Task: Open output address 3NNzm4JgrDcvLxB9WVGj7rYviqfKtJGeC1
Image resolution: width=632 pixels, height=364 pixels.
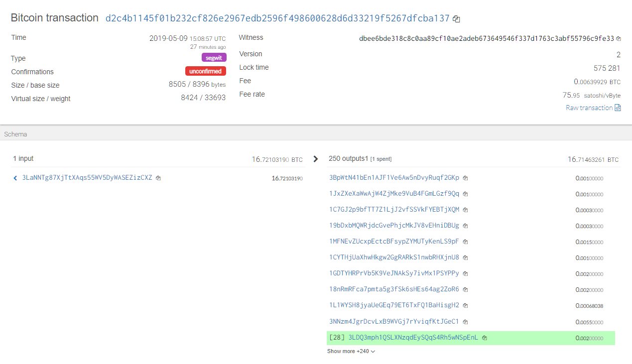Action: point(394,322)
